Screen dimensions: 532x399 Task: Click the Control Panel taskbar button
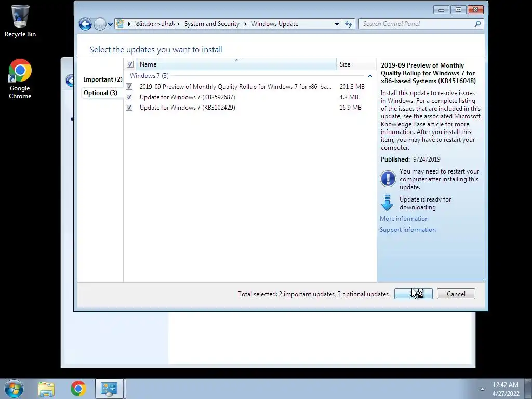[109, 389]
